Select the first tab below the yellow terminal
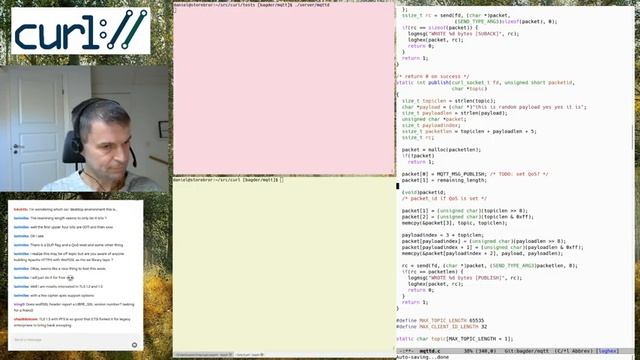640x360 pixels. point(203,355)
